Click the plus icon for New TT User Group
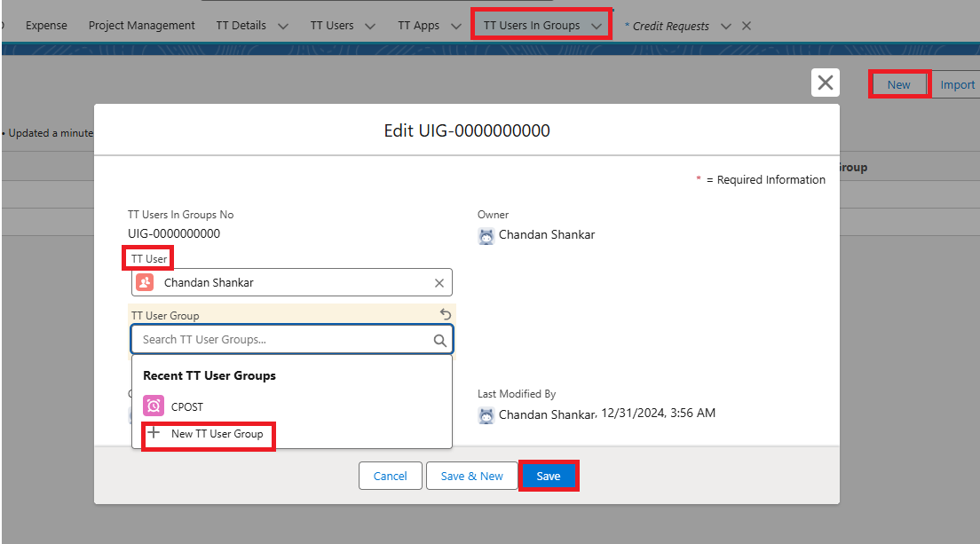 tap(154, 433)
